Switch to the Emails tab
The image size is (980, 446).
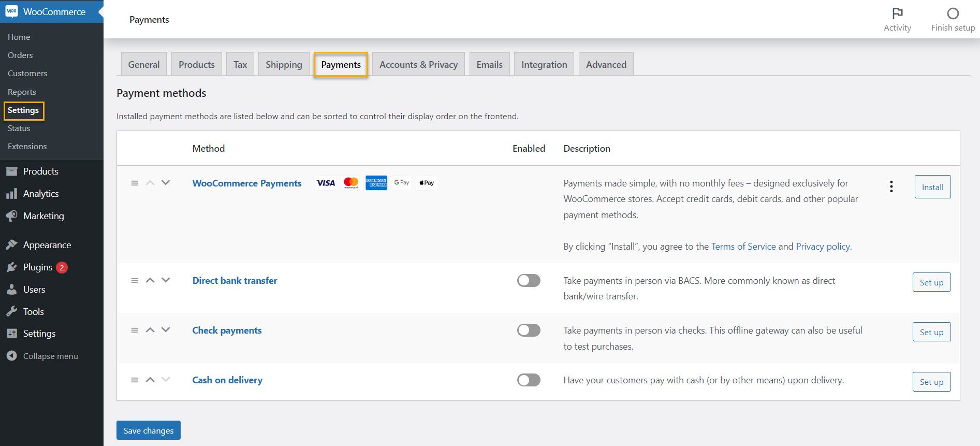pyautogui.click(x=490, y=64)
